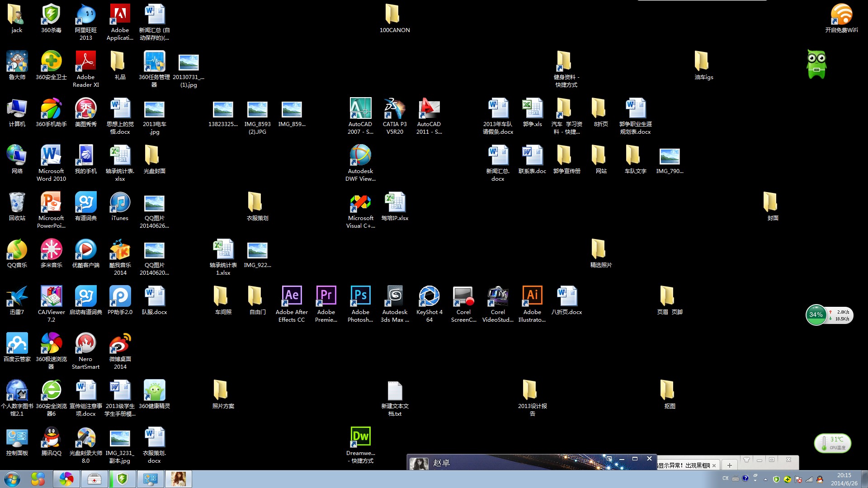
Task: Launch the QQ音乐 shortcut
Action: (x=17, y=253)
